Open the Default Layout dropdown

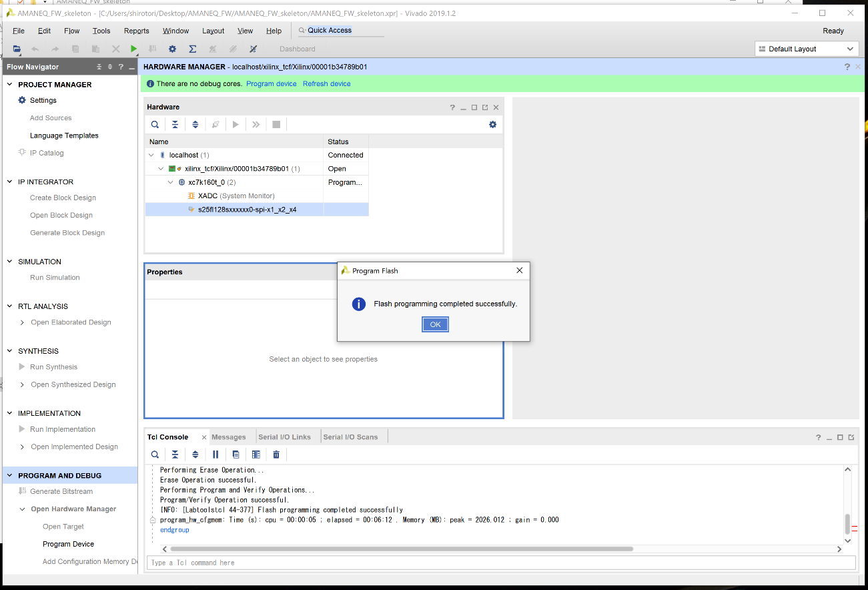point(806,49)
